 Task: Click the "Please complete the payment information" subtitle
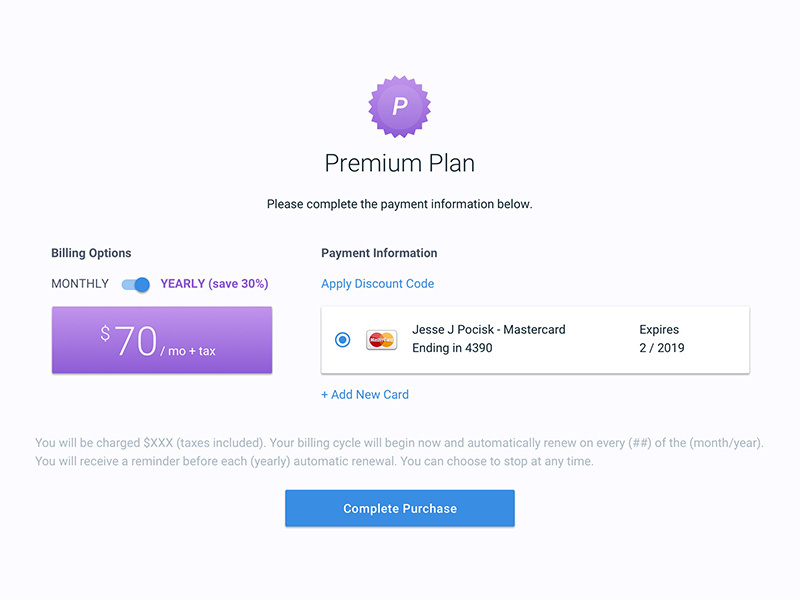coord(399,204)
